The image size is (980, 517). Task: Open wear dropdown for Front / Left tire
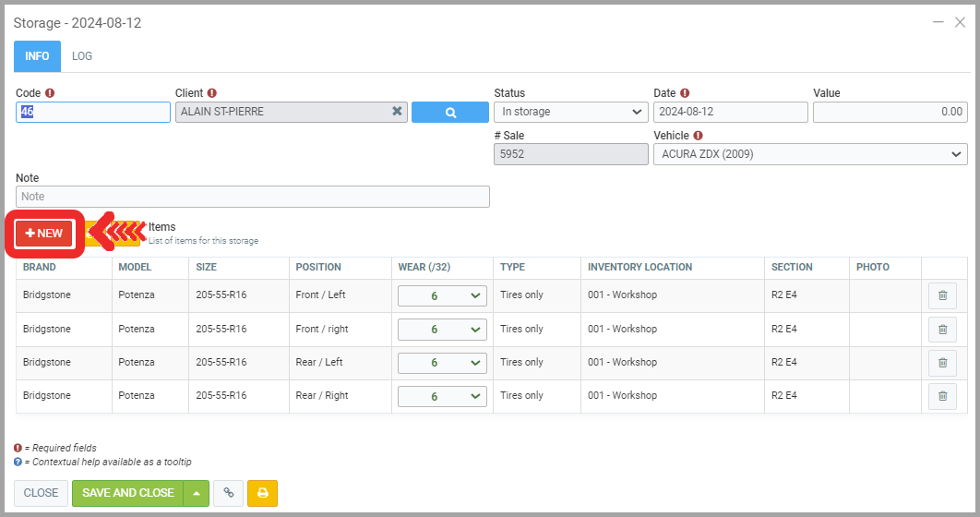(x=442, y=295)
